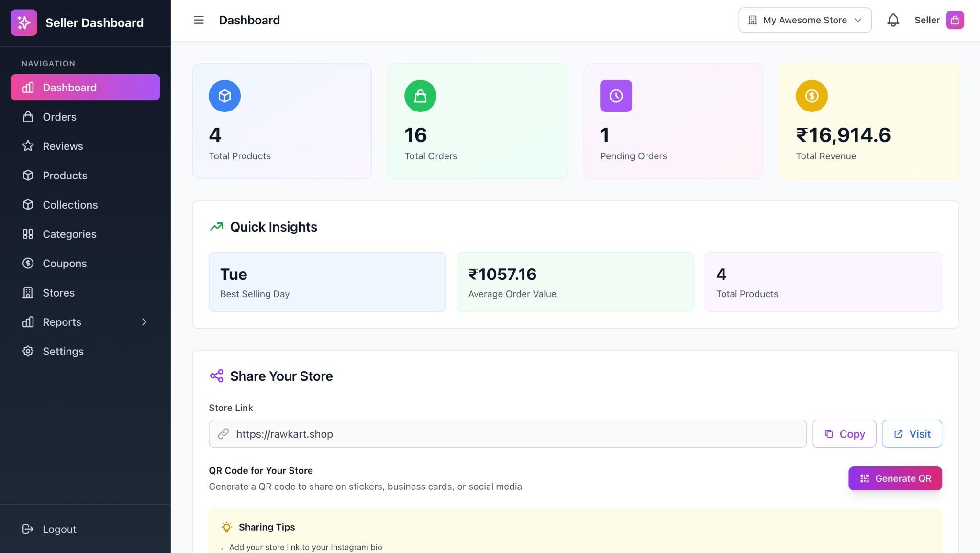Open the hamburger menu next to Dashboard

click(198, 20)
